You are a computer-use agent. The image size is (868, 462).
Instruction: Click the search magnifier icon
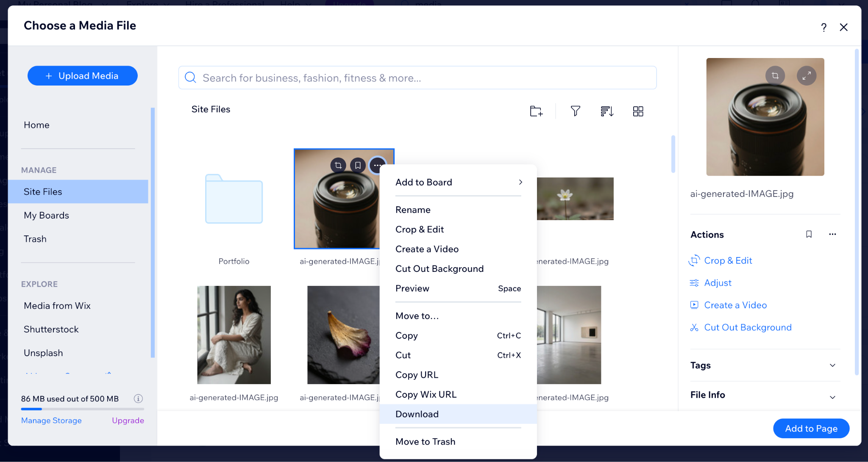(190, 77)
